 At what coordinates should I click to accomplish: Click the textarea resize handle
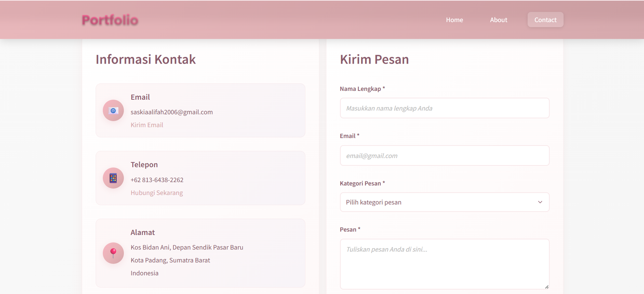546,287
